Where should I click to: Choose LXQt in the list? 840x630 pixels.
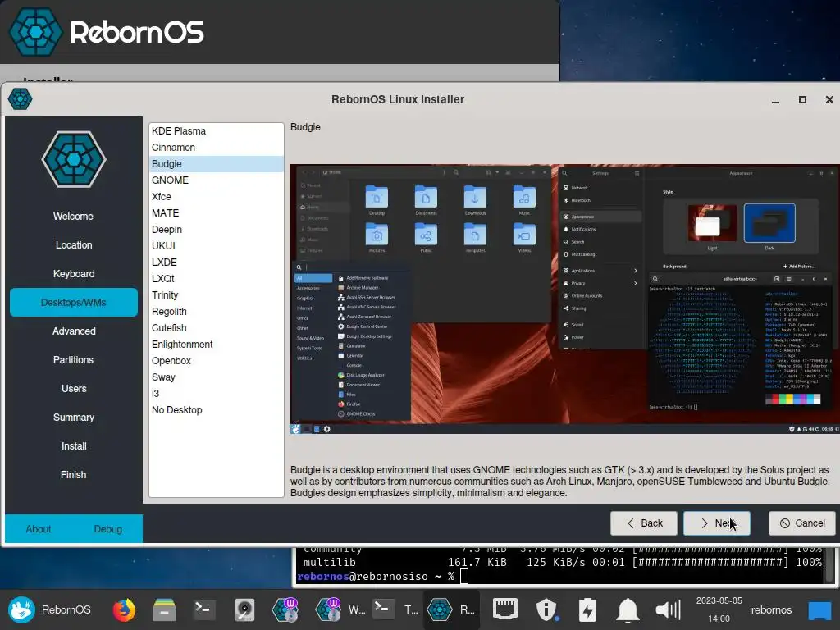click(x=216, y=279)
